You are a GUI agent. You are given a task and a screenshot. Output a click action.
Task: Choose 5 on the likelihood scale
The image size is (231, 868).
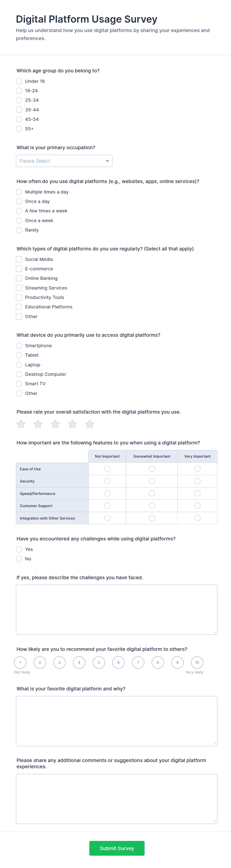coord(99,663)
